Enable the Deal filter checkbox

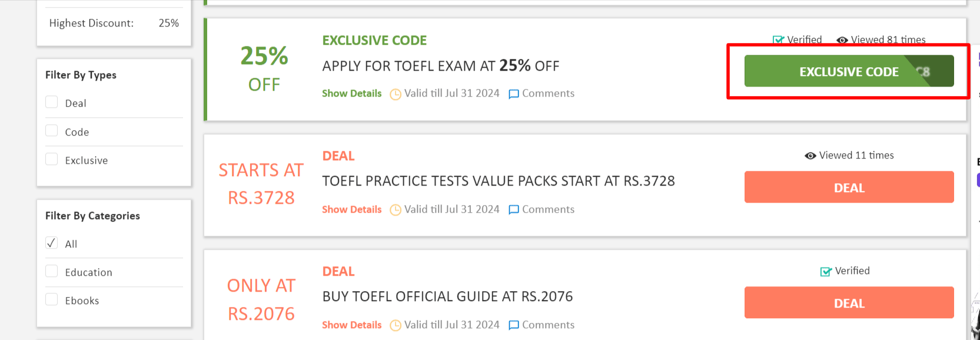click(x=51, y=101)
